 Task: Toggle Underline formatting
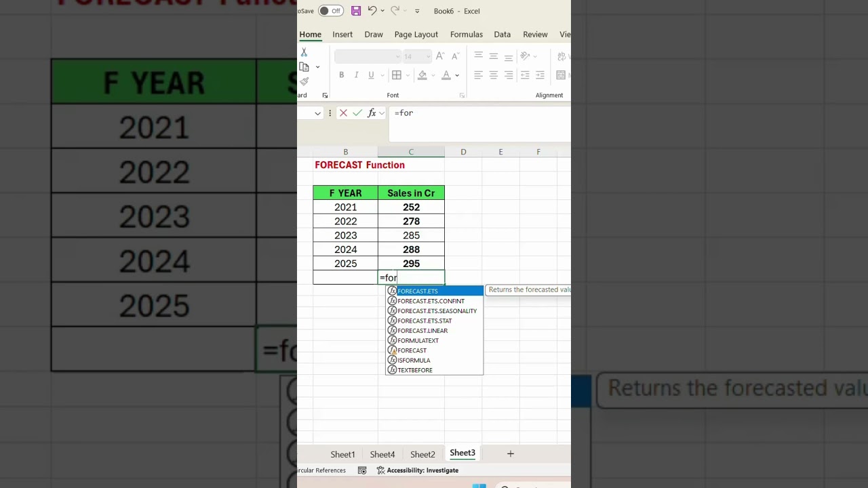(371, 75)
